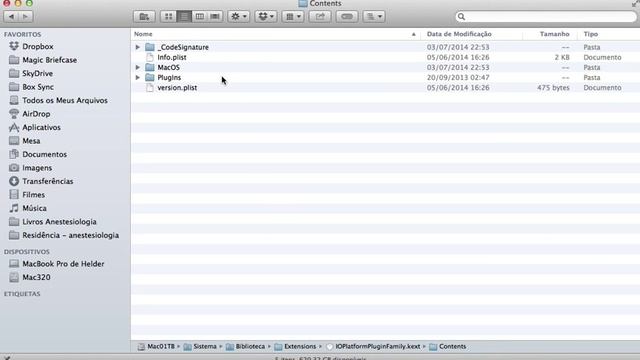Image resolution: width=640 pixels, height=360 pixels.
Task: Select the version.plist file name
Action: 177,88
